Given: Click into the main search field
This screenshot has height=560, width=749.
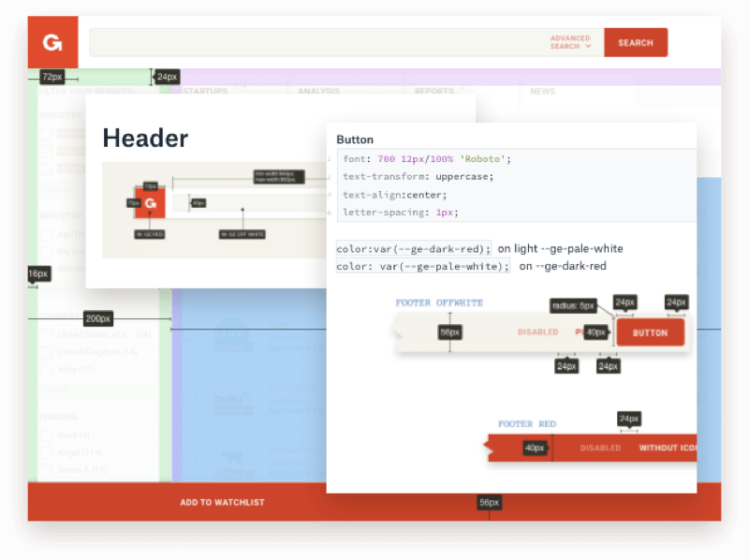Looking at the screenshot, I should [318, 42].
